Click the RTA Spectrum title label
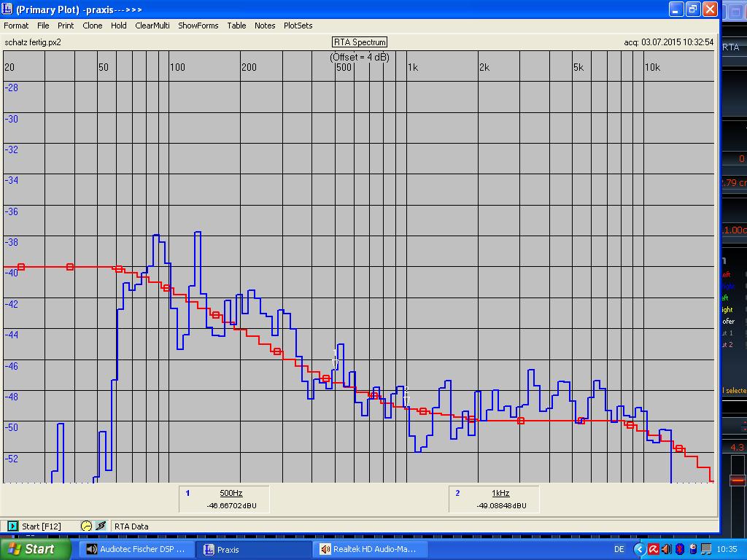Viewport: 747px width, 560px height. tap(360, 42)
